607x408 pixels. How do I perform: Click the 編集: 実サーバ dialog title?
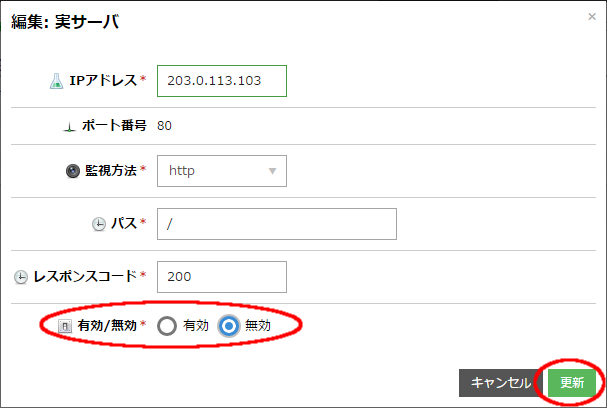coord(65,22)
